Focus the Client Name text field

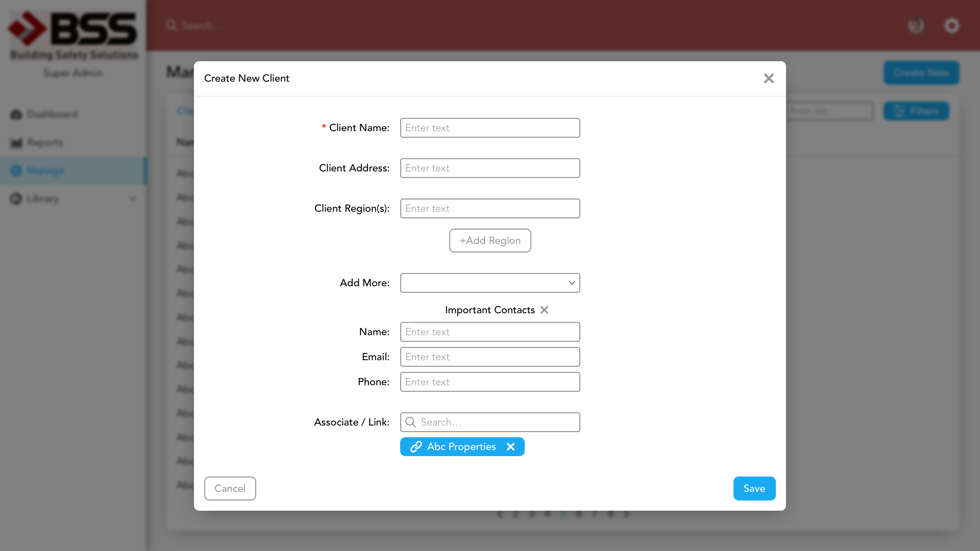490,128
